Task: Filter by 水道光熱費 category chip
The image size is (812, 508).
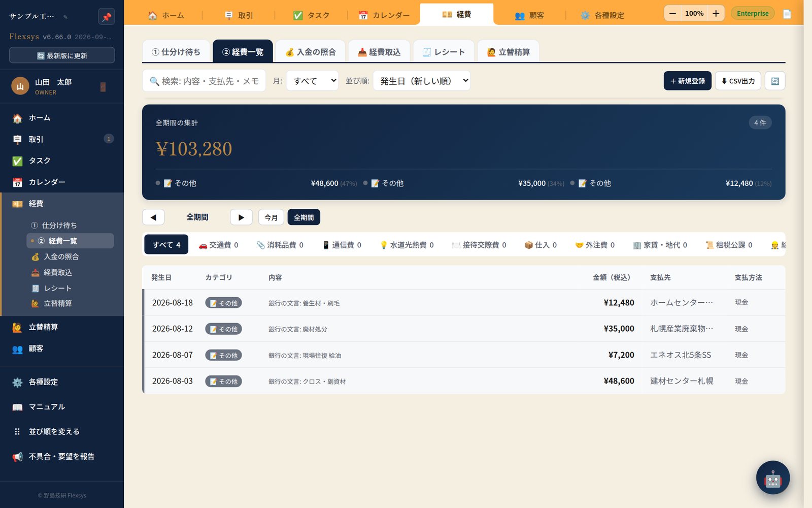Action: (407, 245)
